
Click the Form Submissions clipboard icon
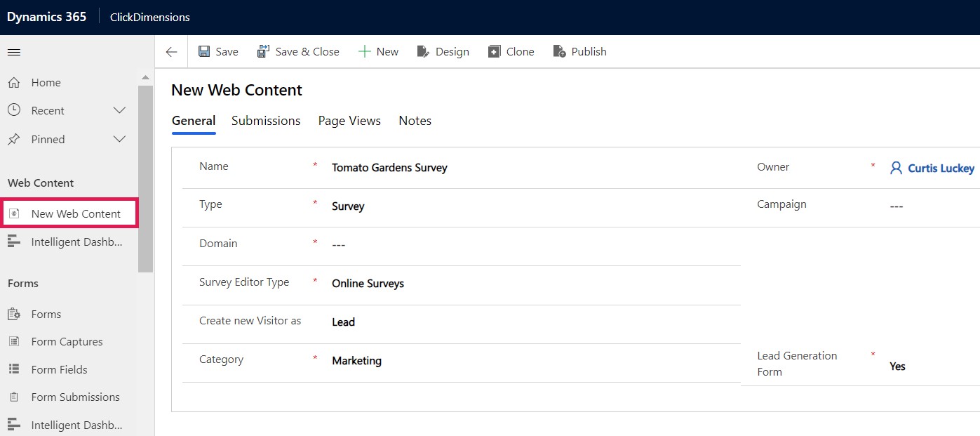(14, 397)
